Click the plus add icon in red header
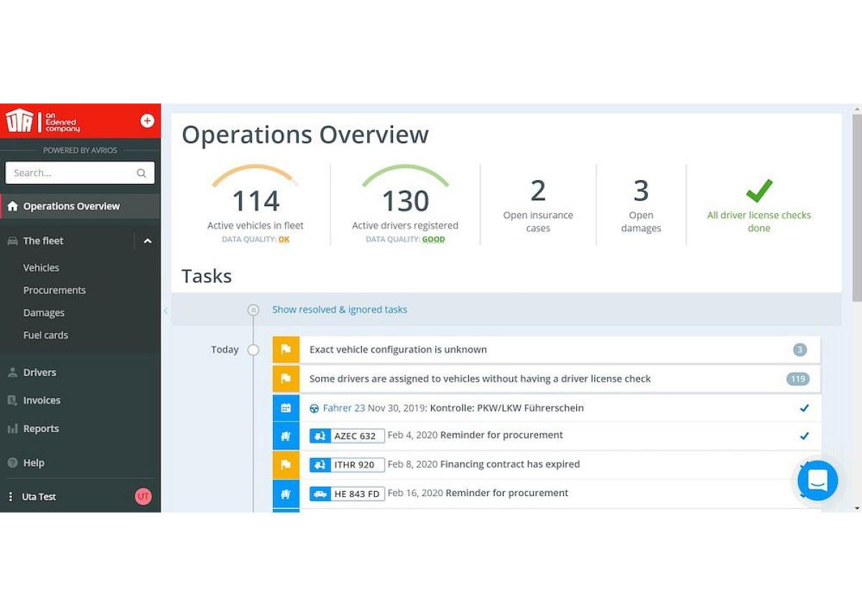Image resolution: width=862 pixels, height=616 pixels. [x=147, y=121]
